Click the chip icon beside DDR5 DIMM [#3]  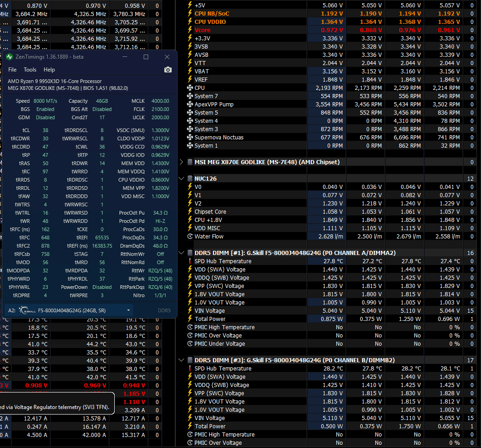click(x=190, y=360)
